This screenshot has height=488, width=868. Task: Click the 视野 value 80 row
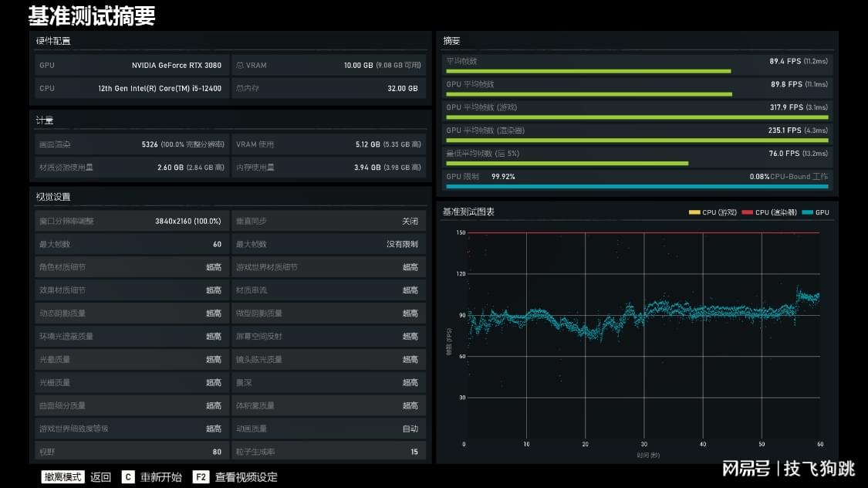point(132,452)
